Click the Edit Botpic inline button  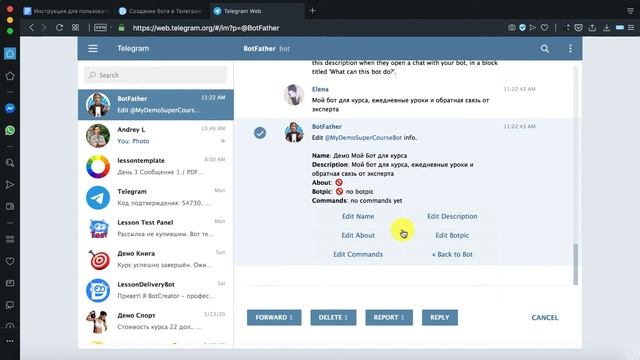[x=452, y=235]
